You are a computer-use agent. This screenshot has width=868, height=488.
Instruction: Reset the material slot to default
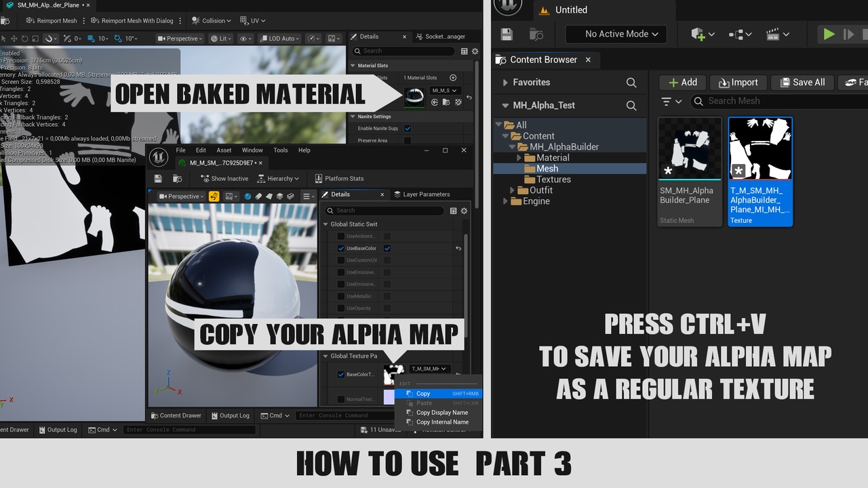coord(469,97)
